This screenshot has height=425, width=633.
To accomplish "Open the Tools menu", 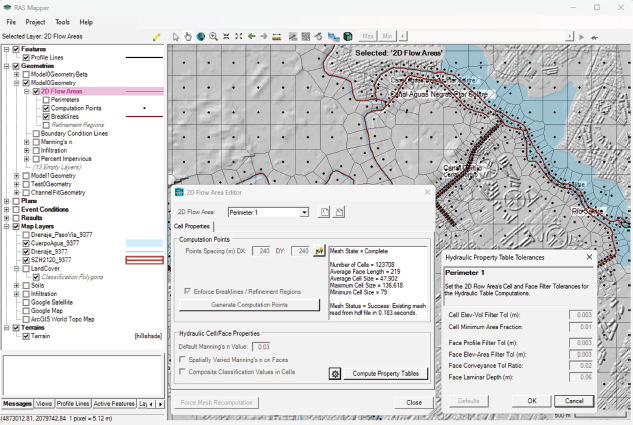I will click(62, 21).
